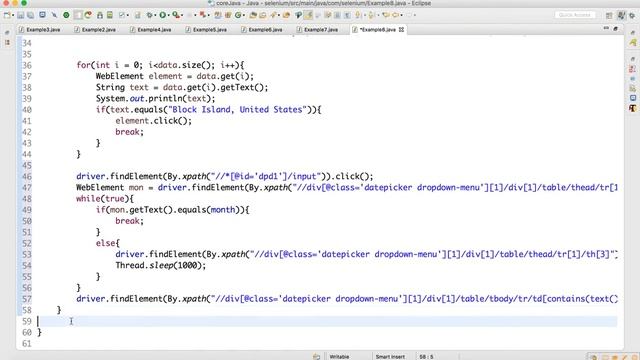
Task: Click line number 36 in the gutter
Action: pos(27,65)
